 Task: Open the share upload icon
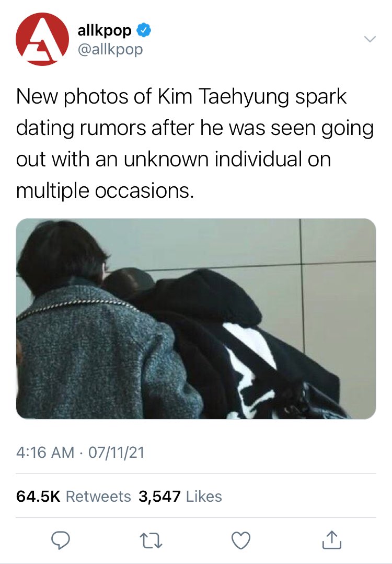coord(331,539)
